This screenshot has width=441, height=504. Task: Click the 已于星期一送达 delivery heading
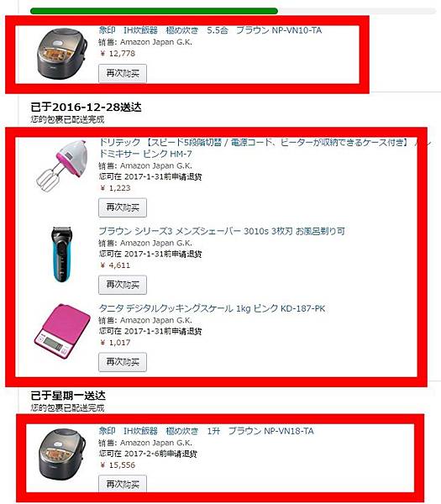[x=68, y=396]
